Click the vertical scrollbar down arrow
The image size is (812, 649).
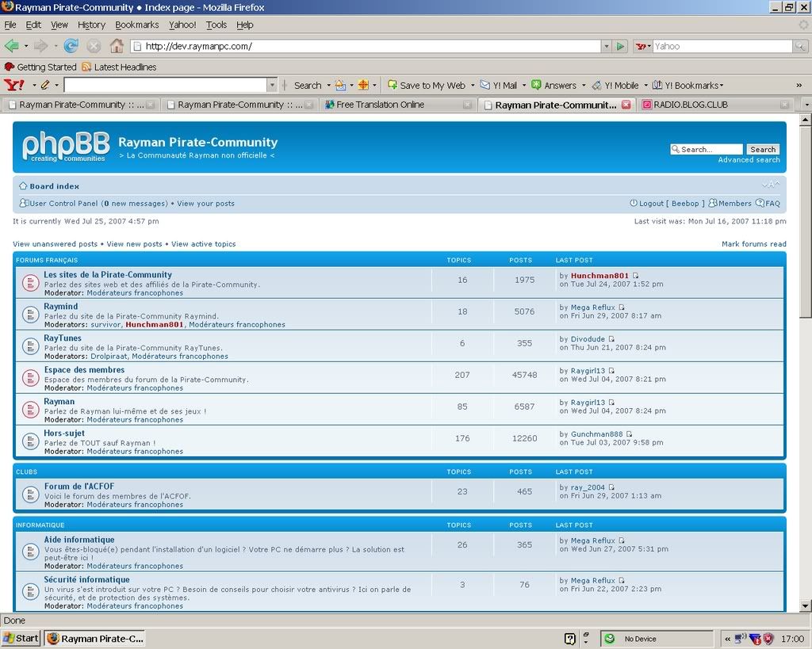(806, 605)
